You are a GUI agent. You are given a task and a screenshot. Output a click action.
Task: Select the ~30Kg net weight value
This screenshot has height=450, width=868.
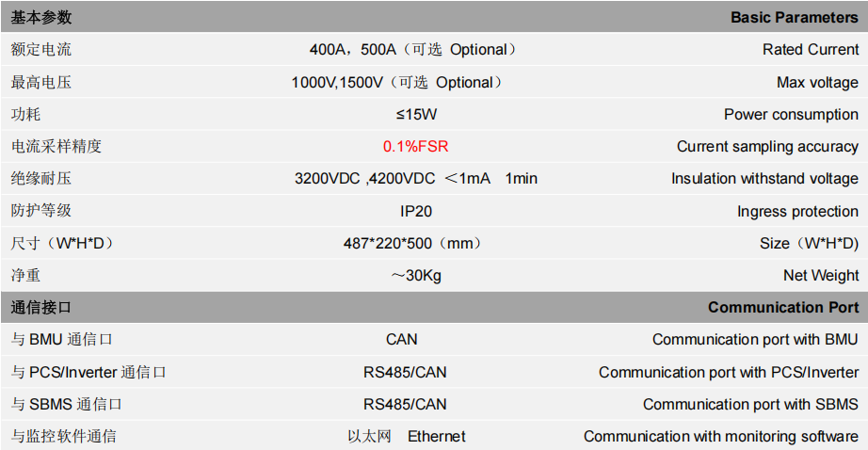coord(416,276)
